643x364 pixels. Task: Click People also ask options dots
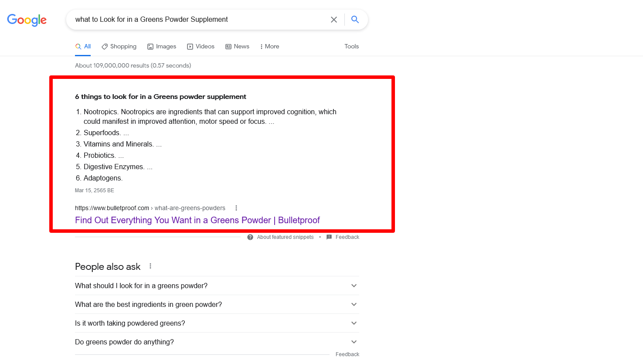pos(150,266)
